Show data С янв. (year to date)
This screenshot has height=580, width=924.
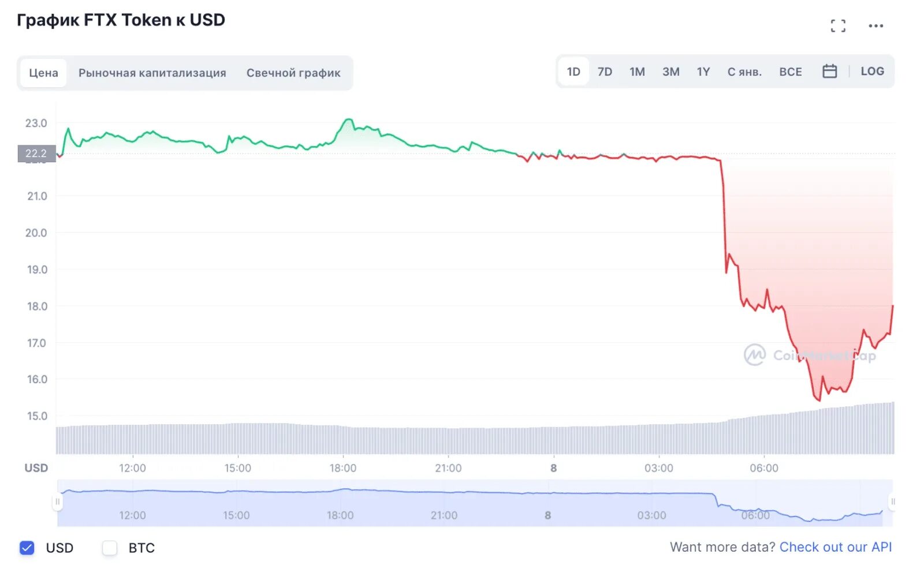[x=744, y=72]
